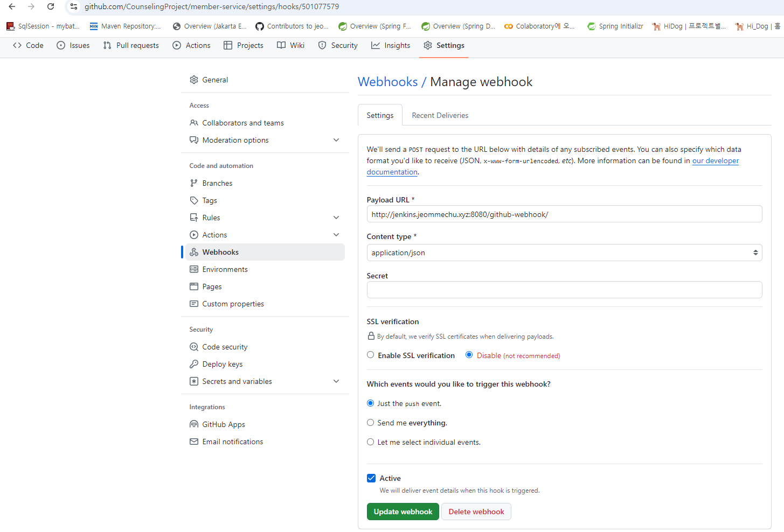Open the Wiki tab

291,45
